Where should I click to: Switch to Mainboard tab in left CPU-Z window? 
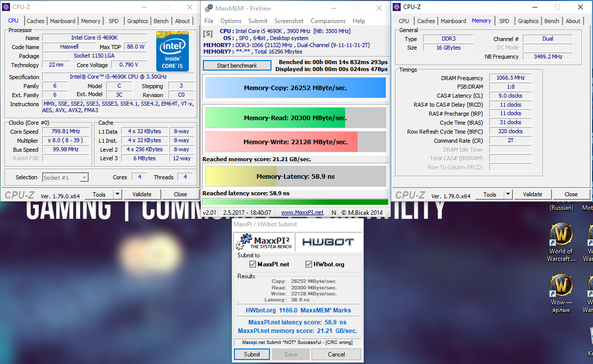click(63, 21)
